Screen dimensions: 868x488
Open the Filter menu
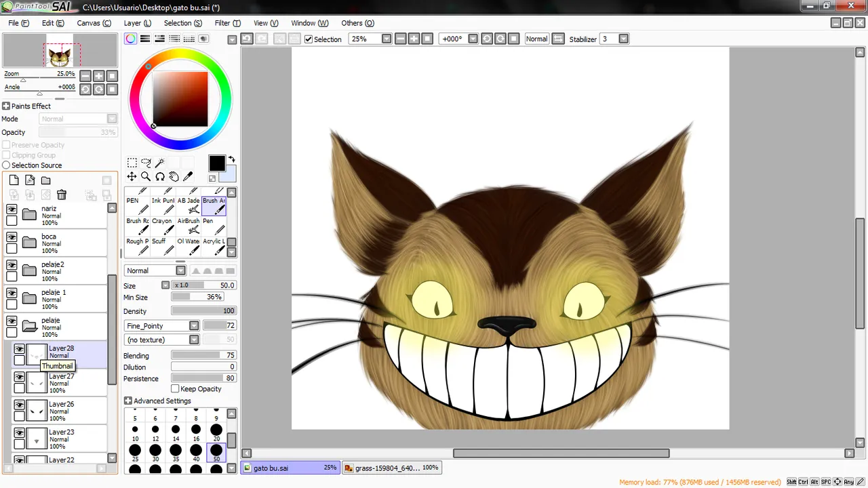point(227,23)
